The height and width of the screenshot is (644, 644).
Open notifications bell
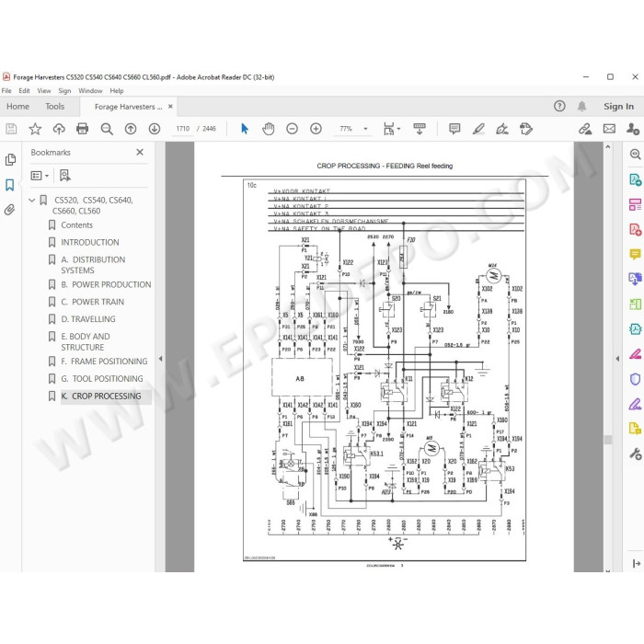point(581,107)
